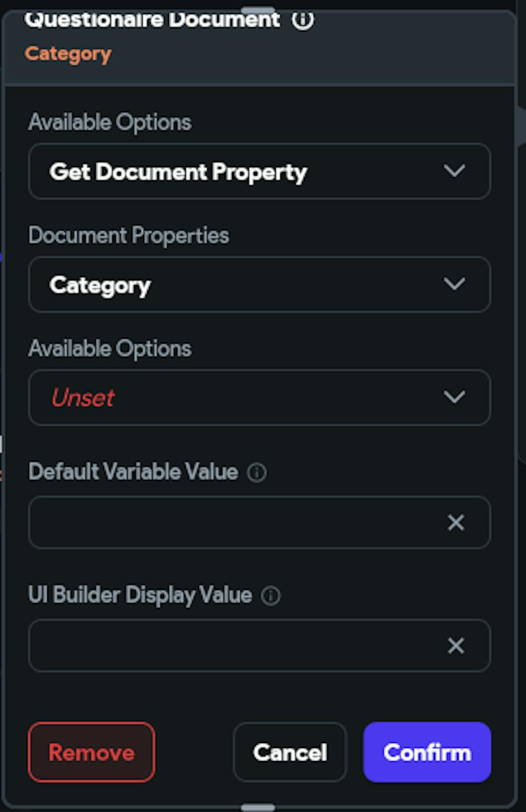Click the orange Category label in header
Screen dimensions: 526x812
coord(68,54)
